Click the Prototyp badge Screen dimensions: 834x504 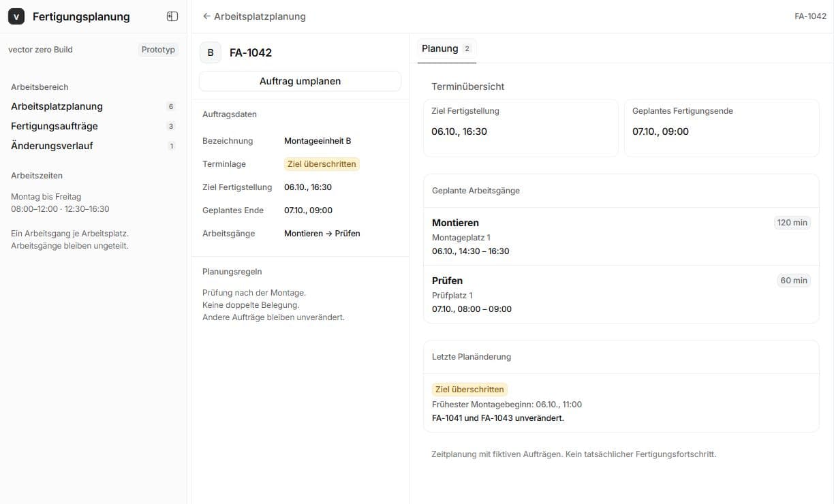click(158, 50)
